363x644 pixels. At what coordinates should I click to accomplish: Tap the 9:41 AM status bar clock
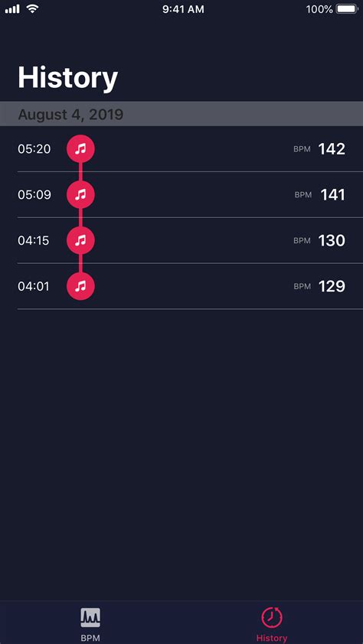coord(183,9)
